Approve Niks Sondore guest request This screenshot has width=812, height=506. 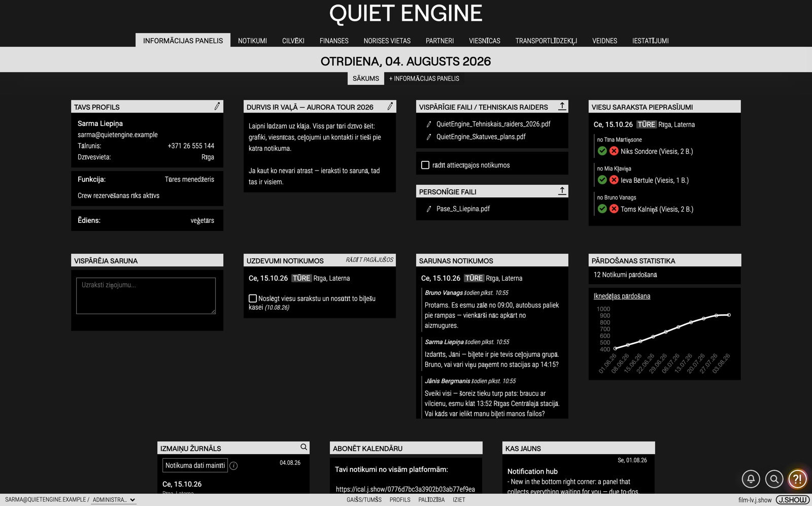click(x=602, y=151)
